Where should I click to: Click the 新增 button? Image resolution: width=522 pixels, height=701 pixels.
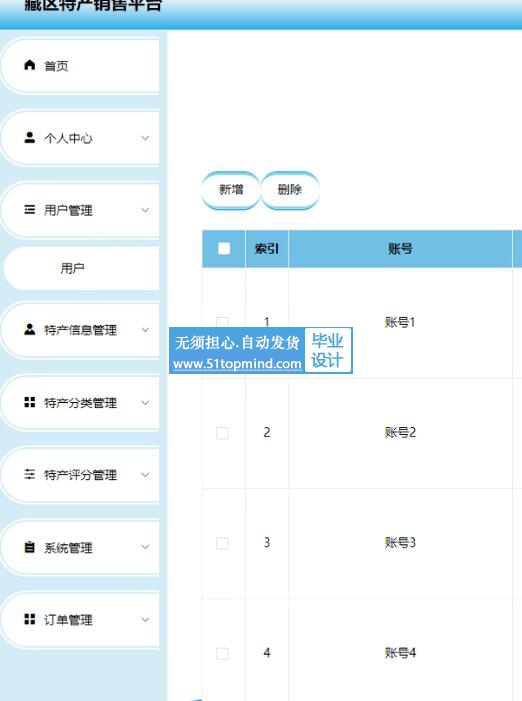[231, 190]
